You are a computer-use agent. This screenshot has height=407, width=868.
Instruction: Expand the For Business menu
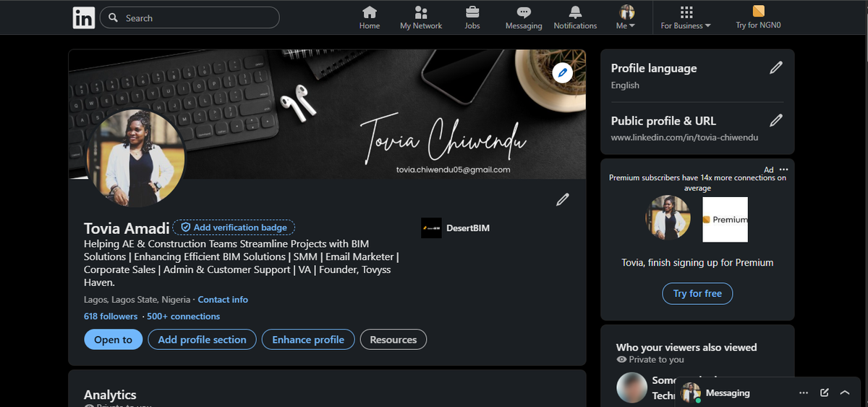[686, 17]
